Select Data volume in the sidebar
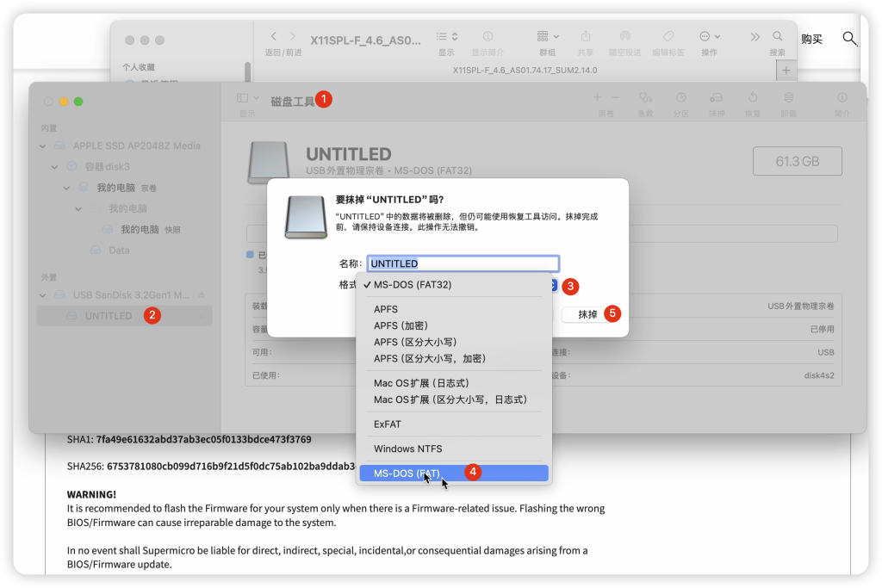Viewport: 882px width, 588px height. pos(119,251)
